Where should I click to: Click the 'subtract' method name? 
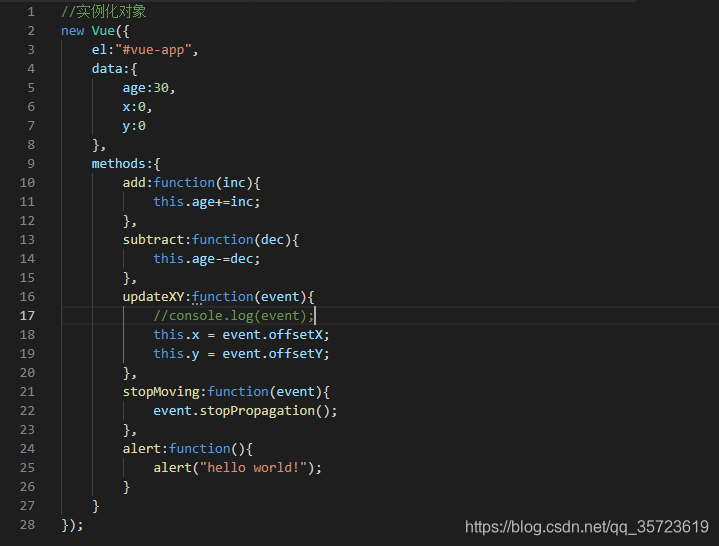click(153, 240)
